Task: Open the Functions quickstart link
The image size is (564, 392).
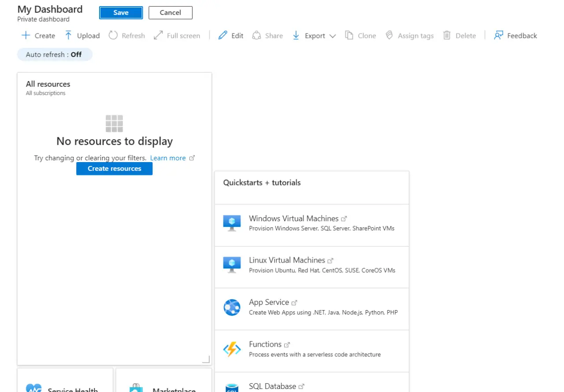Action: 265,344
